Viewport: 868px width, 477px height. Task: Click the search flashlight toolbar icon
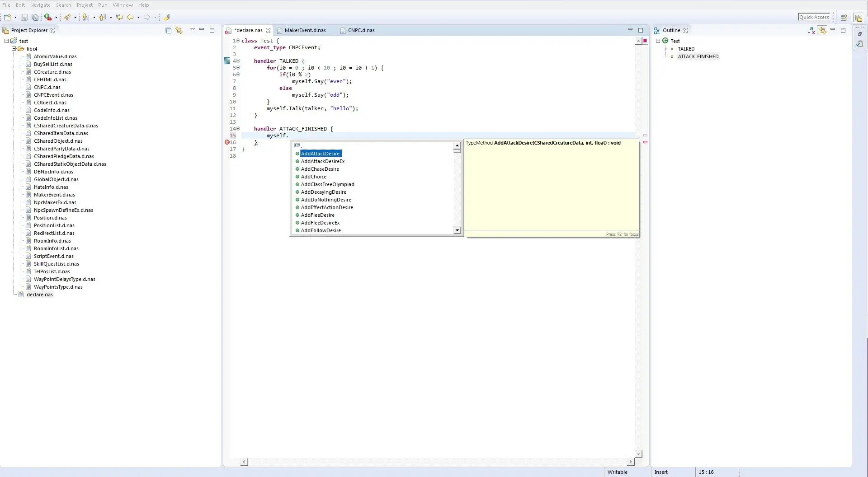(67, 17)
